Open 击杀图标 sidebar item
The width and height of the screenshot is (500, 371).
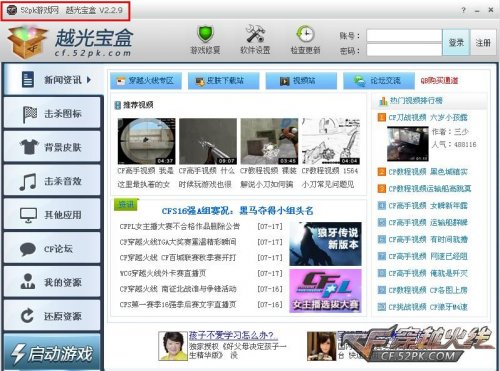[x=52, y=113]
